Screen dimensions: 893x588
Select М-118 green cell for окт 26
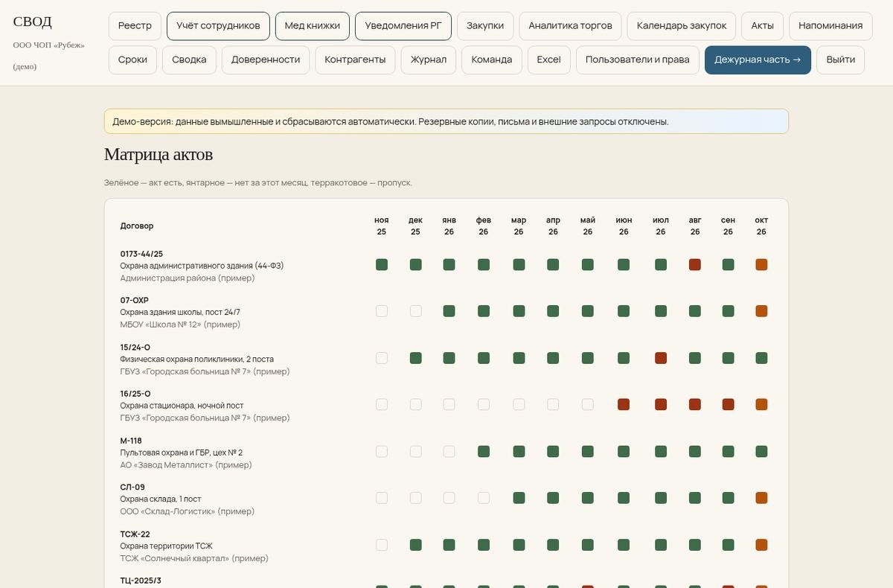[761, 451]
